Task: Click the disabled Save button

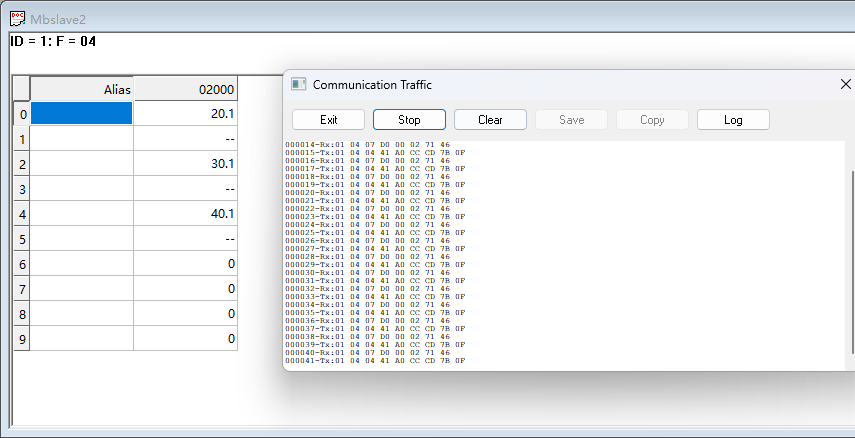Action: [571, 120]
